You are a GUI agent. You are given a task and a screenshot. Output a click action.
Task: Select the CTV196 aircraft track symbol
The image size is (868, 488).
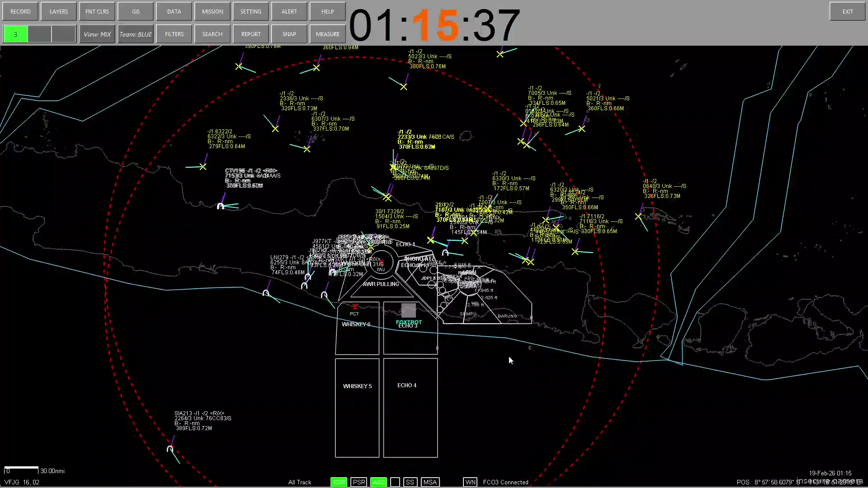pos(220,206)
